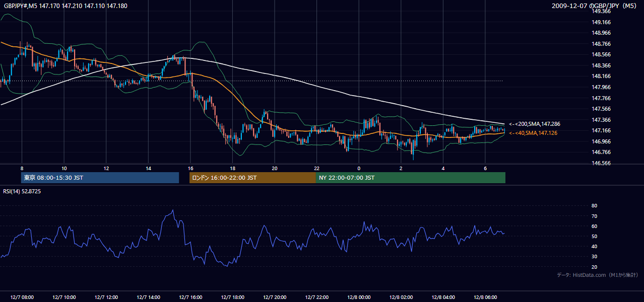Click price level 147.566 on the axis
Image resolution: width=644 pixels, height=302 pixels.
pyautogui.click(x=601, y=109)
